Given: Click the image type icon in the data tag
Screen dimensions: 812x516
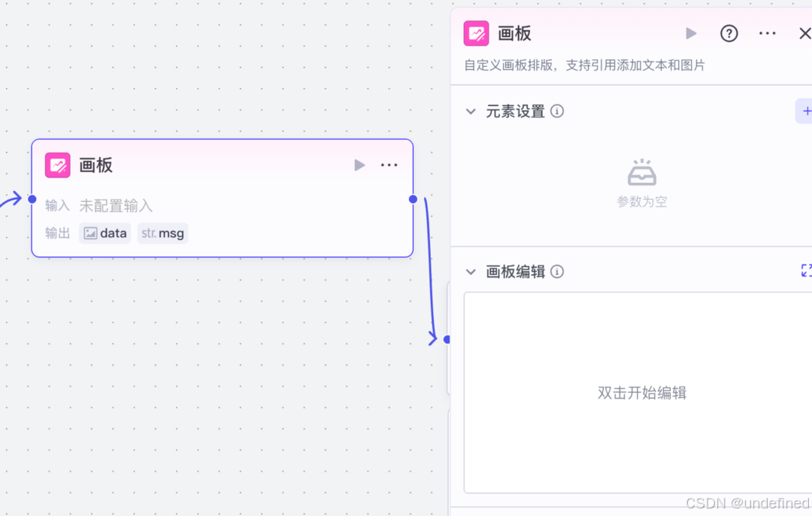Looking at the screenshot, I should tap(90, 233).
